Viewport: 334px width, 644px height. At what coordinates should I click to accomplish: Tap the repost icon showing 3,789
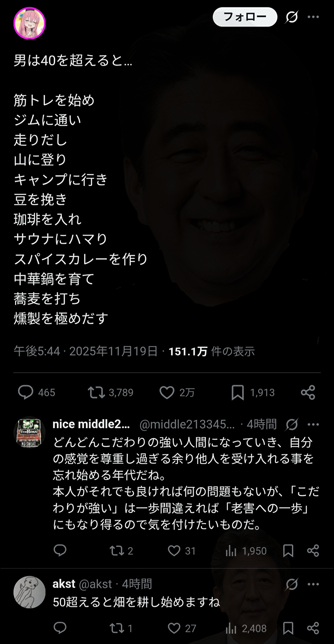(x=96, y=392)
